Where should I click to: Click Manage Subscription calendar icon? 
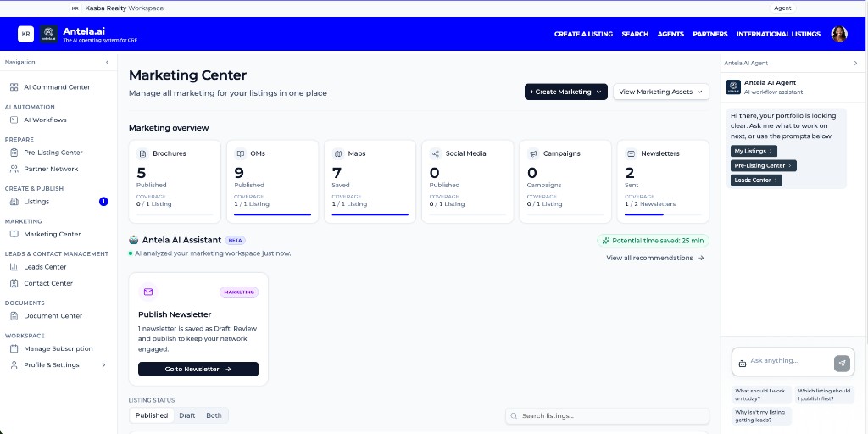(14, 348)
